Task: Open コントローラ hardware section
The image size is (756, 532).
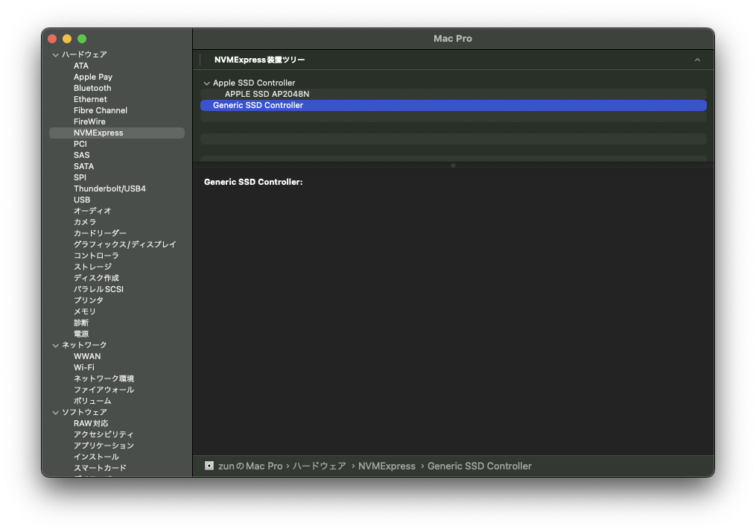Action: [x=96, y=256]
